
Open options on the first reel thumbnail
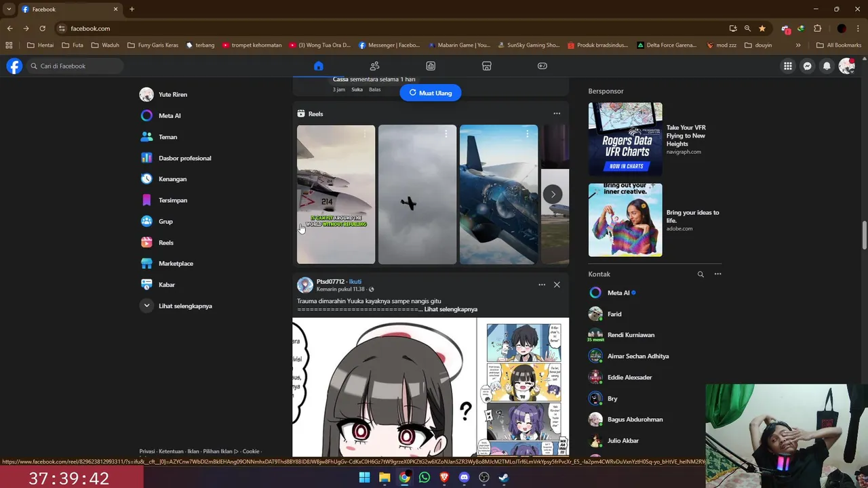point(365,134)
